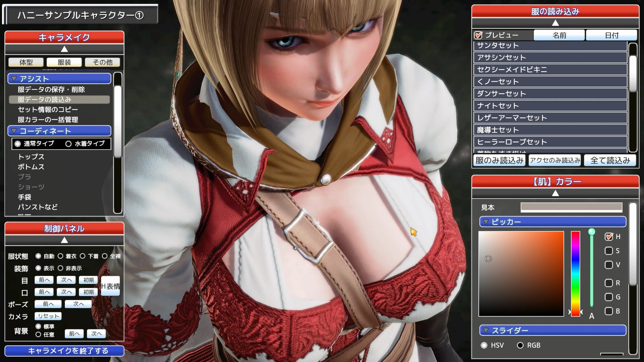Click the H表情 button

click(x=111, y=286)
